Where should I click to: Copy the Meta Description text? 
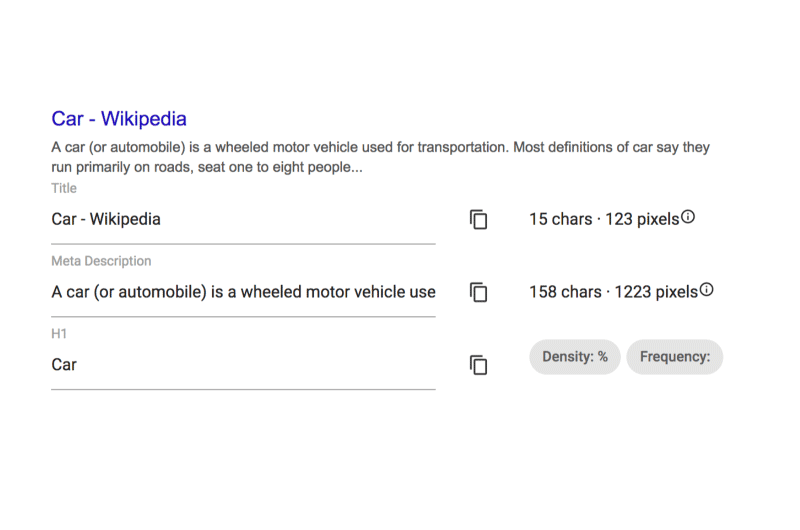[479, 292]
